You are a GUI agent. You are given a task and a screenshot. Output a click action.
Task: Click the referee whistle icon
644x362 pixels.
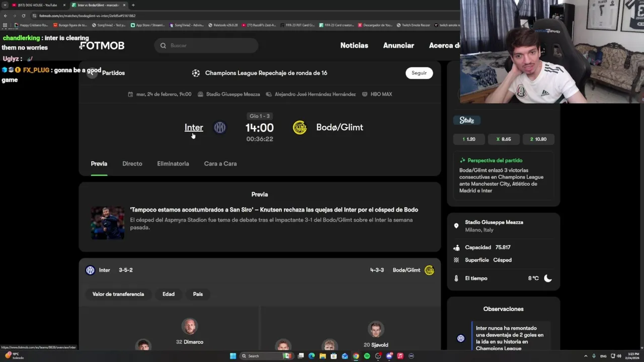269,95
